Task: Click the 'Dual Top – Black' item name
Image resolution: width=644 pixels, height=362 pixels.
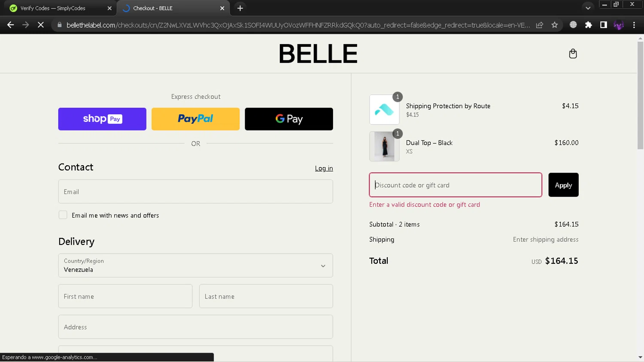Action: click(429, 143)
